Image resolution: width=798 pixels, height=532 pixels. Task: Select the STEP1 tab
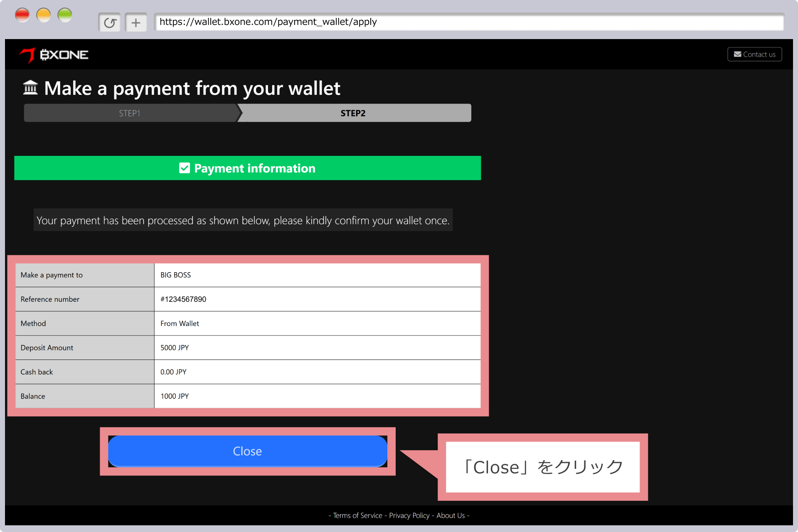click(130, 113)
